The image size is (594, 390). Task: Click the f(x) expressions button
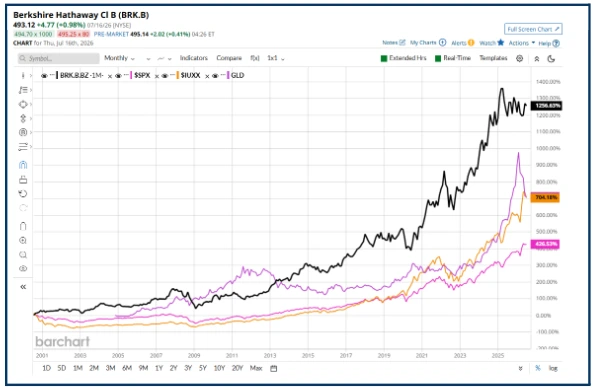255,58
